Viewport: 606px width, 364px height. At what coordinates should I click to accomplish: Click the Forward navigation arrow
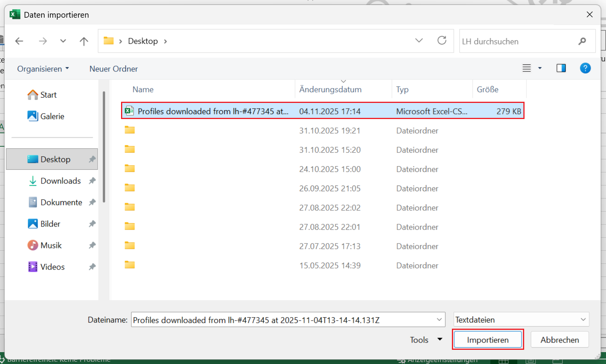pyautogui.click(x=43, y=41)
